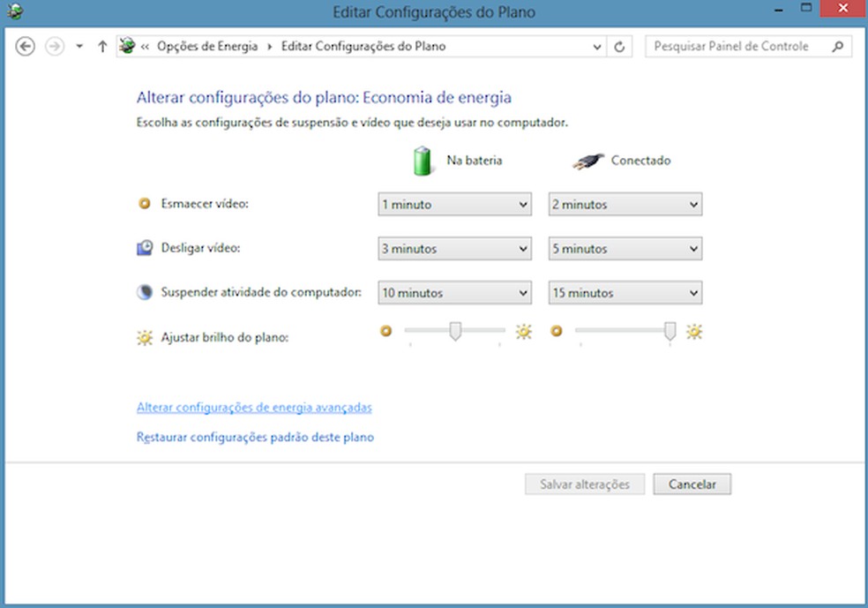Screen dimensions: 868x608
Task: Click the 'Cancelar' button
Action: pos(692,484)
